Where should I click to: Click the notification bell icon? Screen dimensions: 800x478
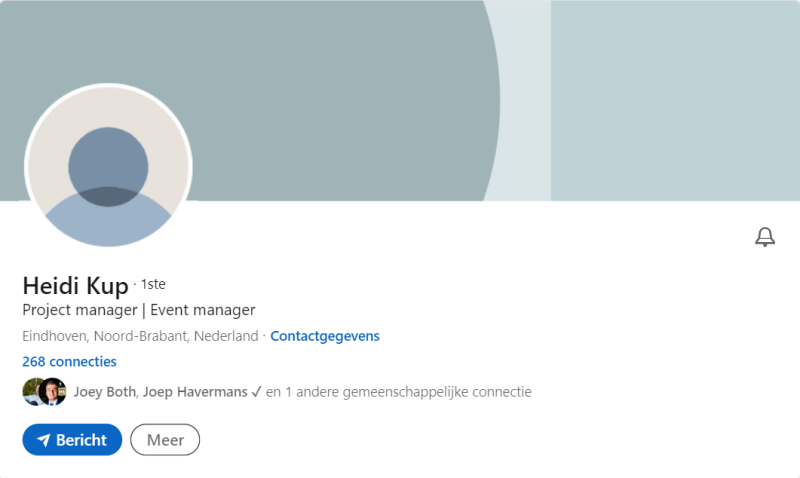(x=765, y=237)
